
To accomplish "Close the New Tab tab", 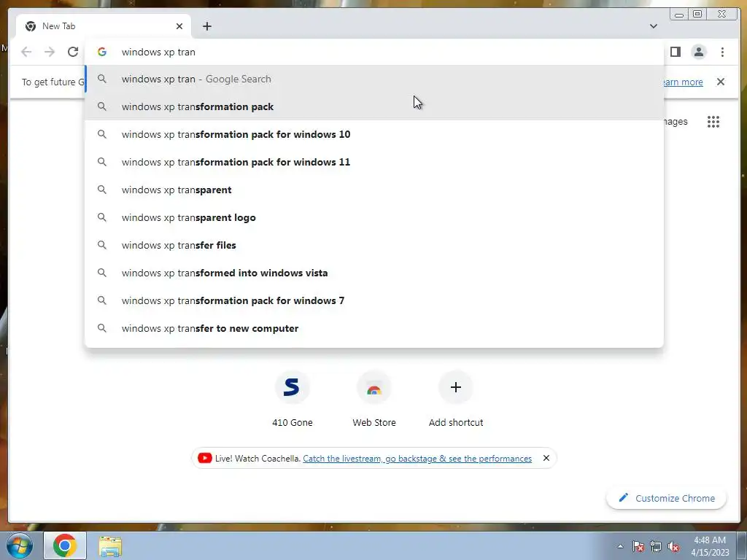I will pos(179,26).
